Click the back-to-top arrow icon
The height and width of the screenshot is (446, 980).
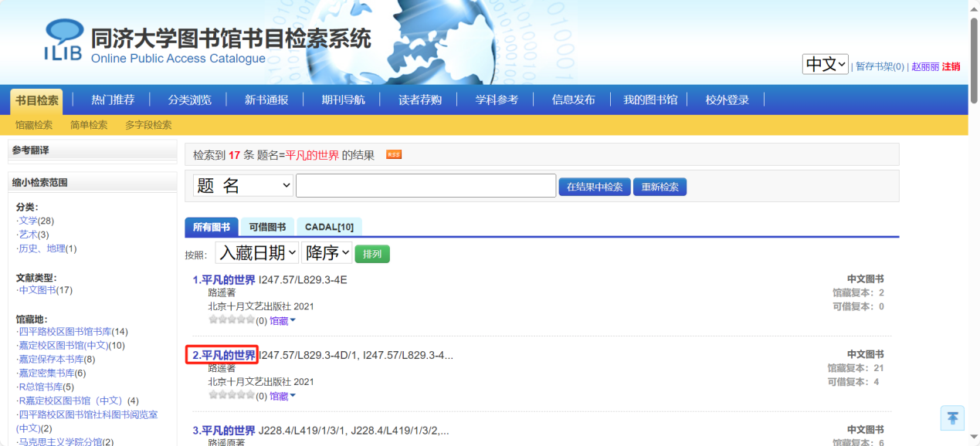tap(952, 417)
